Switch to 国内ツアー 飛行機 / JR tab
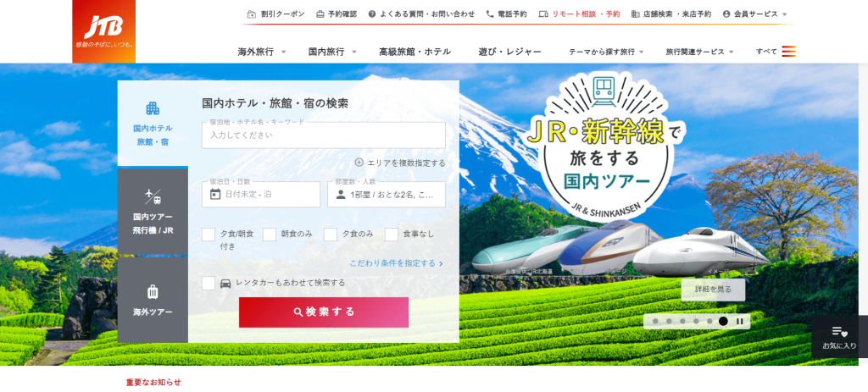 [x=153, y=211]
